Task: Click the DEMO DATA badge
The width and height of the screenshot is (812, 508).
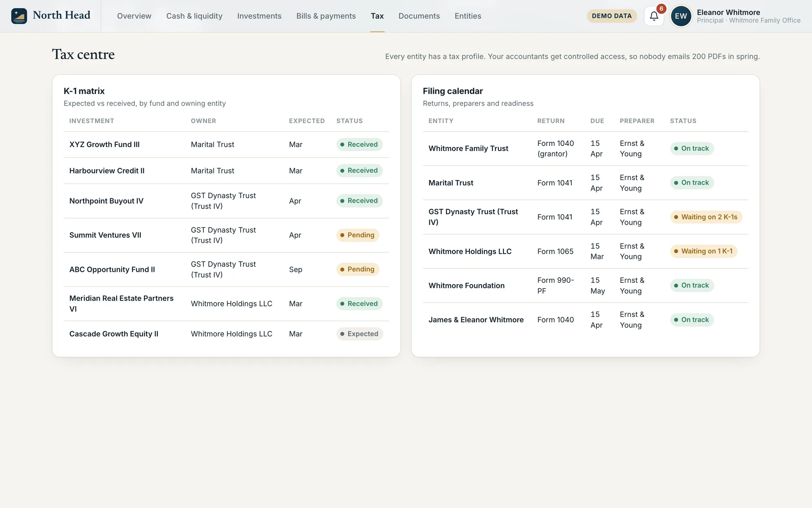Action: pos(611,16)
